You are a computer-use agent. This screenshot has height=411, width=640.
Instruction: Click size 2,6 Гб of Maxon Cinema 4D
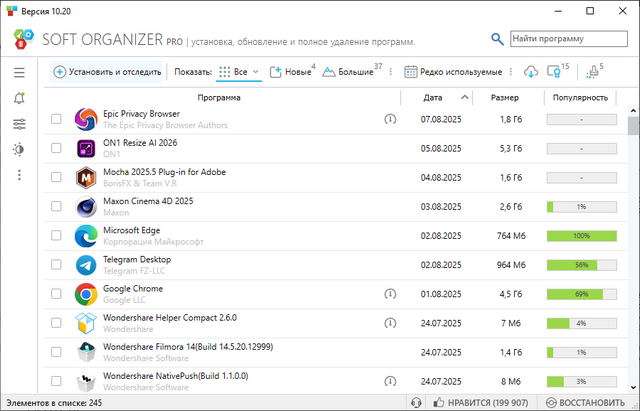click(x=511, y=207)
